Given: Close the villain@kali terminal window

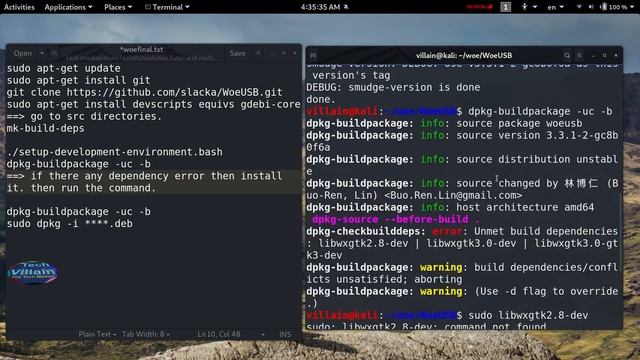Looking at the screenshot, I should click(616, 55).
